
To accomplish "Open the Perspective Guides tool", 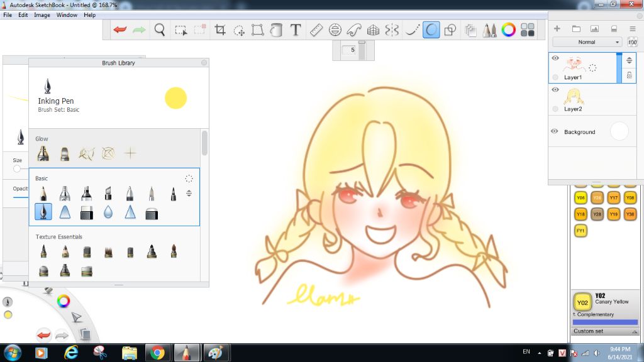I will (373, 30).
